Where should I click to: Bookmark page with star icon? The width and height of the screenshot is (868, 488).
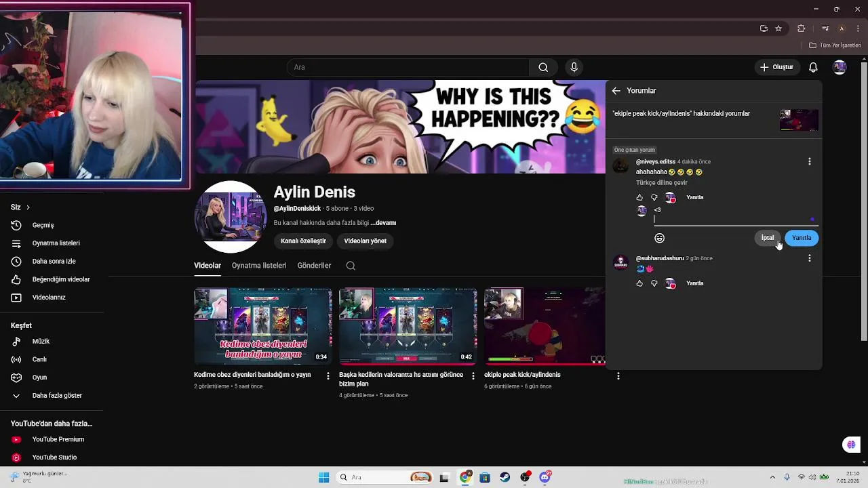778,28
